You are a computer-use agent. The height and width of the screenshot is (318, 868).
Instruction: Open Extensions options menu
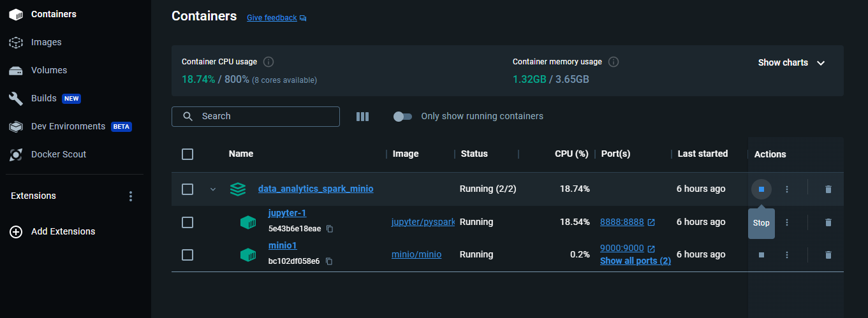131,196
